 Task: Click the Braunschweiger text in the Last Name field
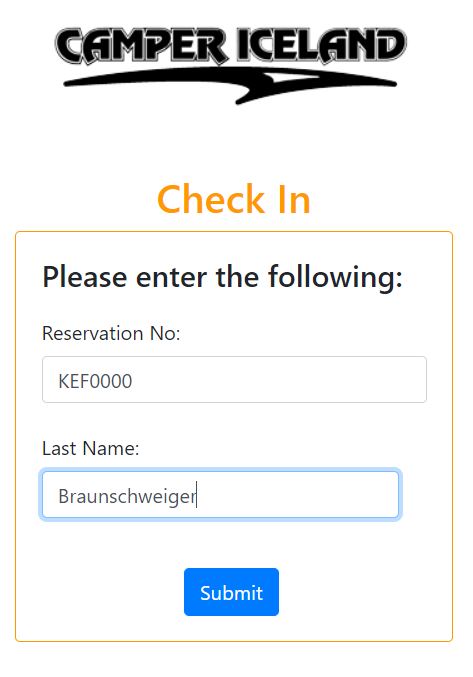127,497
